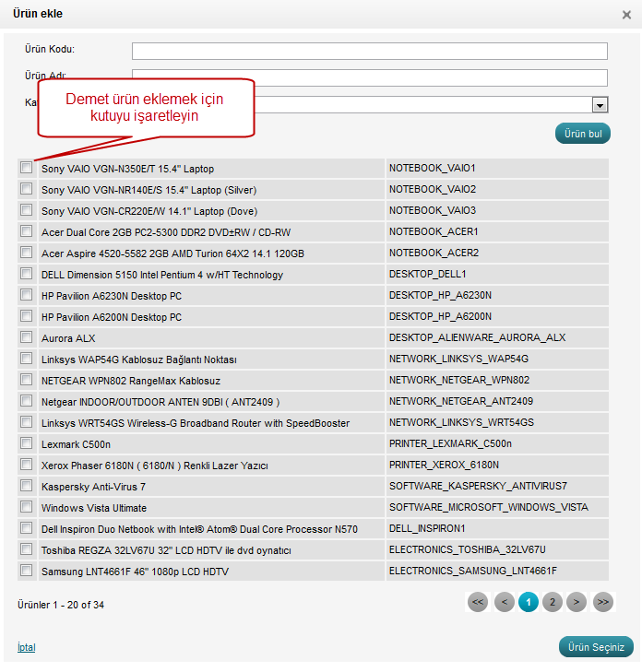Jump to the last results page

pos(602,602)
